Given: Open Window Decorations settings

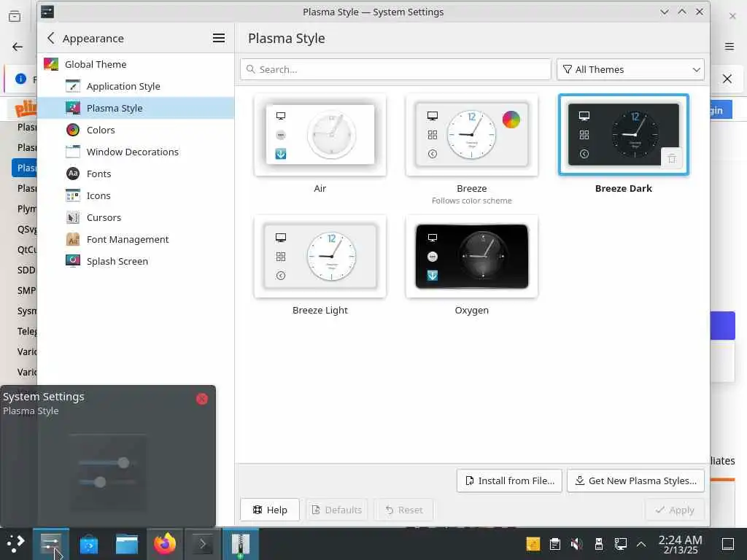Looking at the screenshot, I should 135,152.
